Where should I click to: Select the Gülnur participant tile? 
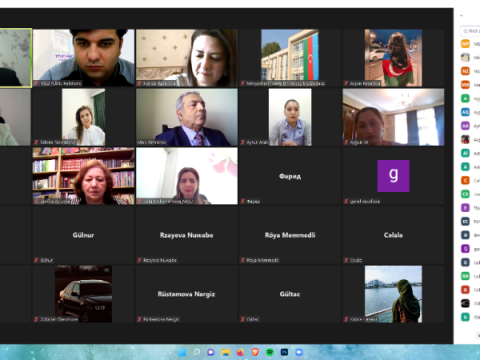(x=84, y=235)
